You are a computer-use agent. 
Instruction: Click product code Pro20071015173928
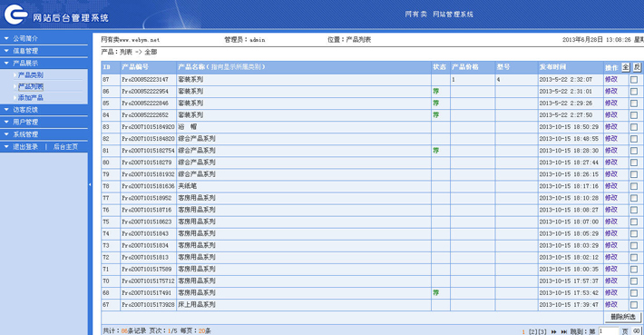(148, 304)
